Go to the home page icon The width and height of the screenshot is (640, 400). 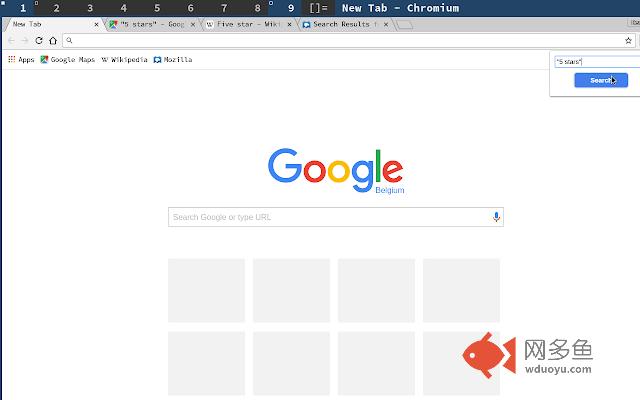pos(53,40)
